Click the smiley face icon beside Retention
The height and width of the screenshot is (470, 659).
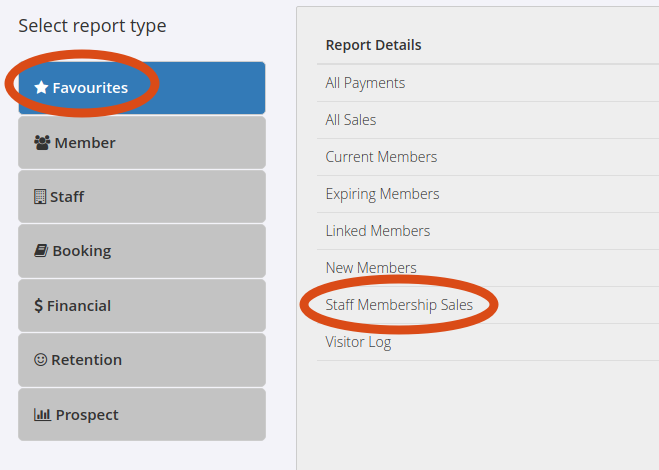[x=40, y=359]
